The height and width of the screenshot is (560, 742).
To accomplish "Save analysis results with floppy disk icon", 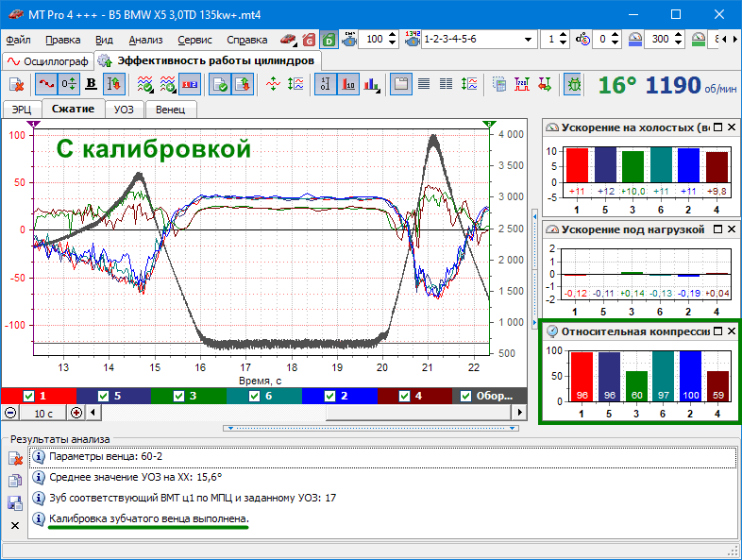I will [x=15, y=502].
